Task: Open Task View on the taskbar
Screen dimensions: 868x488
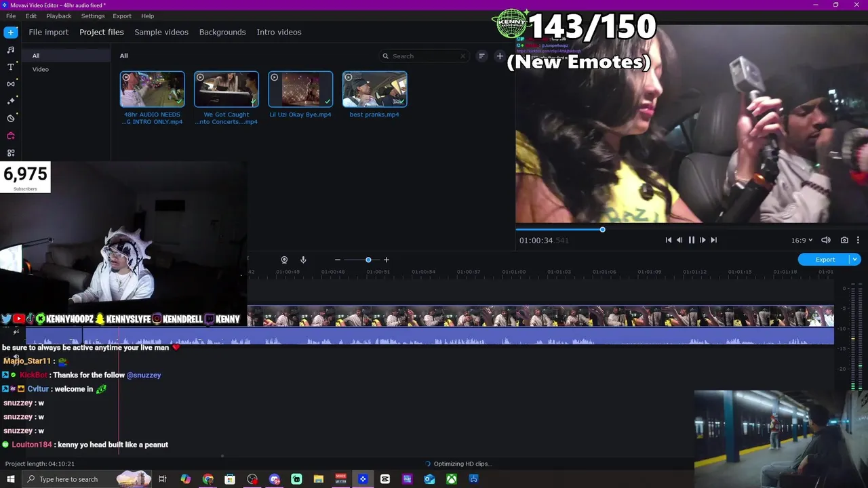Action: coord(163,479)
